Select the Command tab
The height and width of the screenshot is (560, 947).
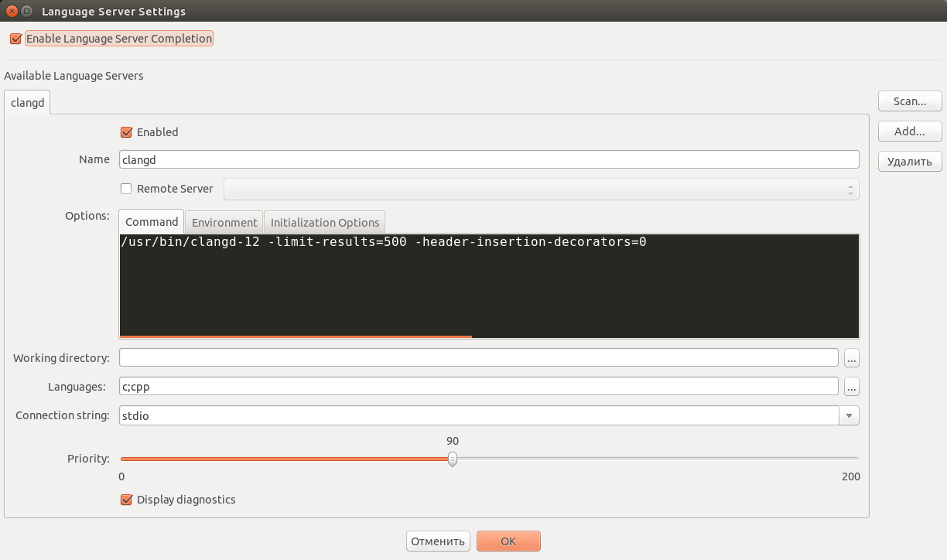tap(150, 221)
